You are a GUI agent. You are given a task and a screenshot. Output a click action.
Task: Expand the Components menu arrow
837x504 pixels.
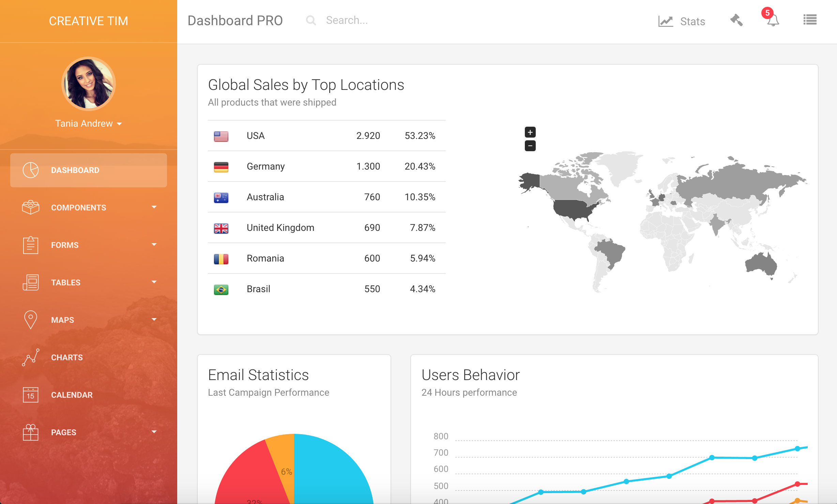point(154,207)
